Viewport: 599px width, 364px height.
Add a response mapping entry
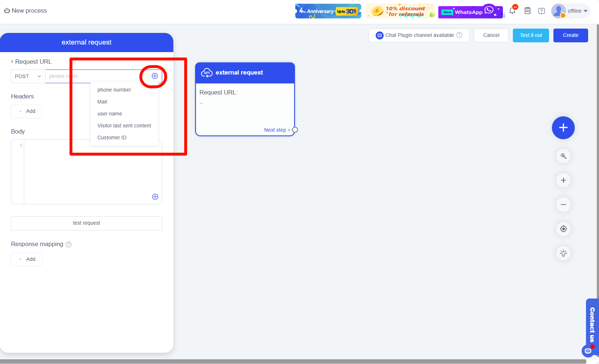27,259
